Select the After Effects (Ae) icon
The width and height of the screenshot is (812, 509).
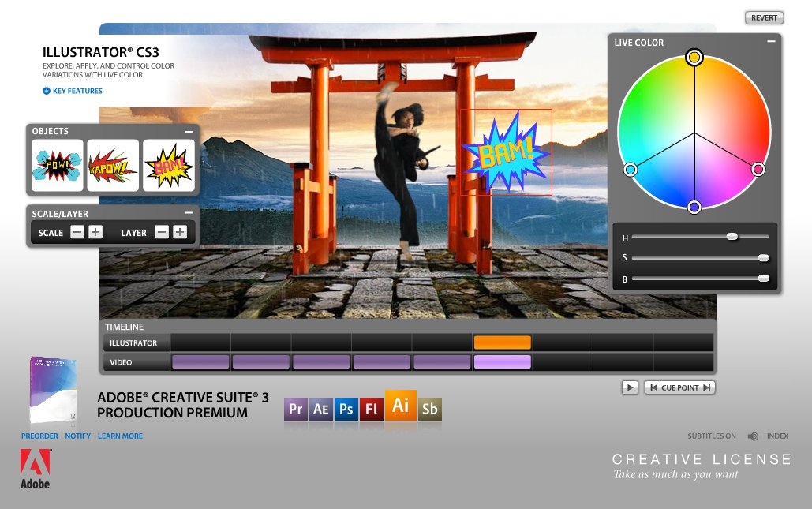[320, 409]
